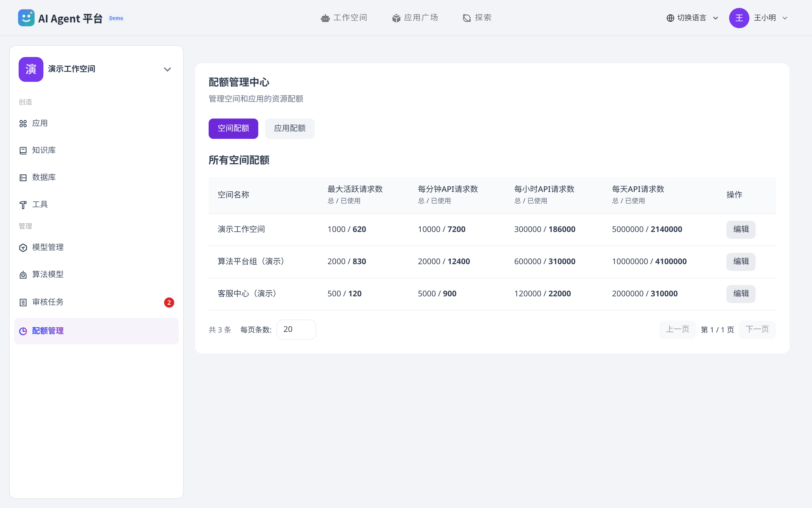Screen dimensions: 812x508
Task: Click the cube icon beside 应用广场
Action: [396, 18]
